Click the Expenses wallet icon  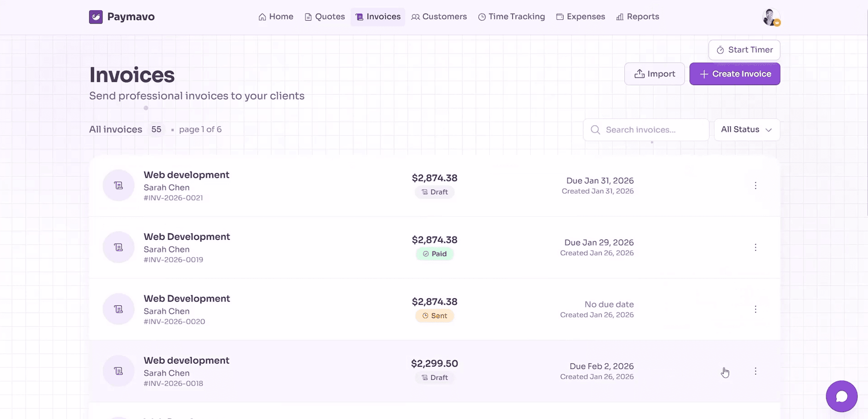pos(560,17)
